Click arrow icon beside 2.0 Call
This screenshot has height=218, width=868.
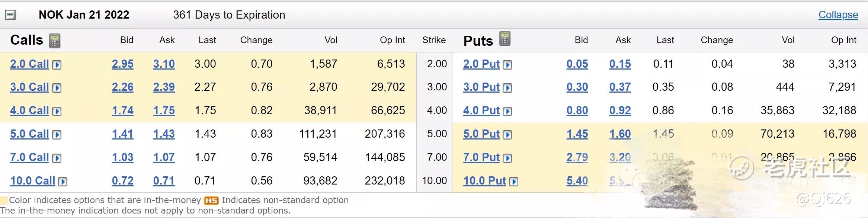pos(57,65)
